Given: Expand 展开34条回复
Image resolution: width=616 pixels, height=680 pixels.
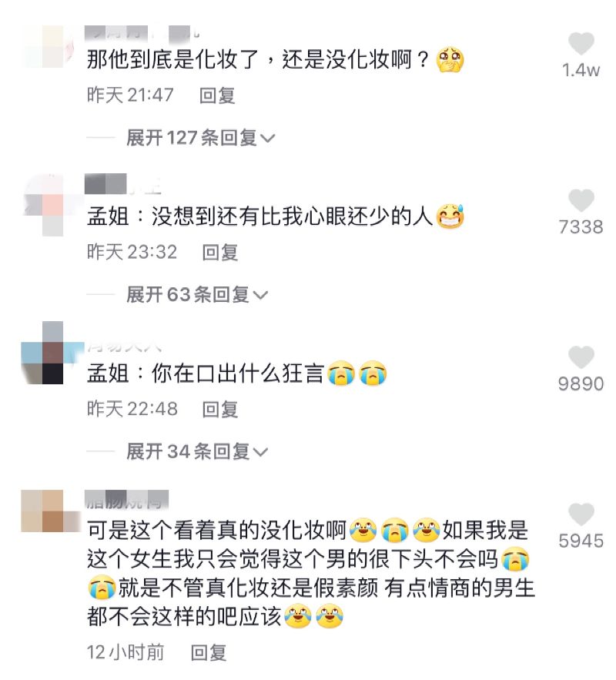Looking at the screenshot, I should click(x=197, y=452).
